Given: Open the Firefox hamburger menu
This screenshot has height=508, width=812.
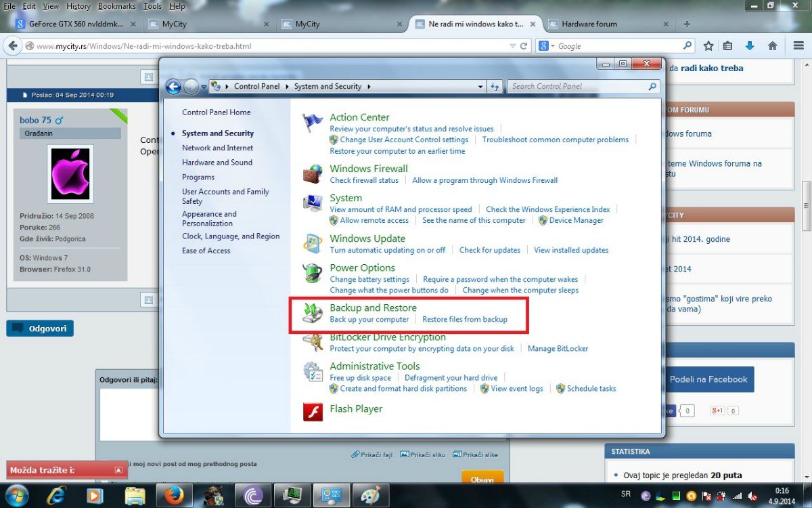Looking at the screenshot, I should 798,46.
